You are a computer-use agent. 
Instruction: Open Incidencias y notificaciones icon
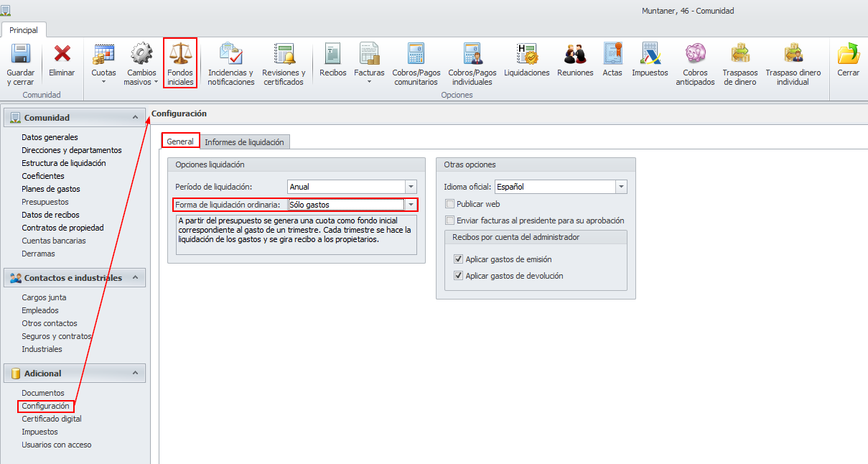click(x=231, y=54)
